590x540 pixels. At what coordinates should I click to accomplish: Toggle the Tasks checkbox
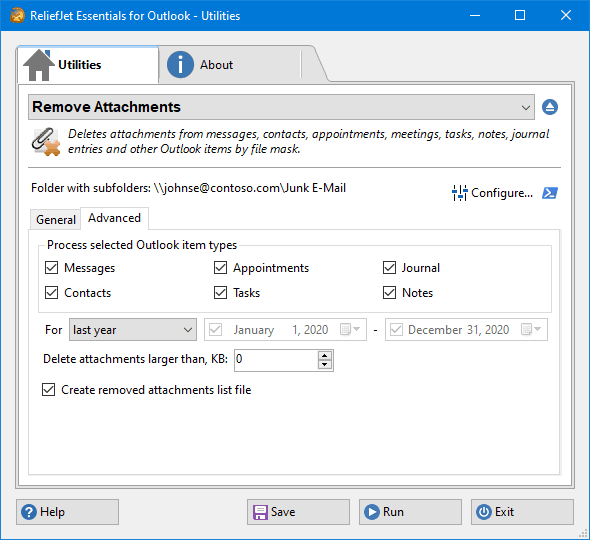[220, 293]
